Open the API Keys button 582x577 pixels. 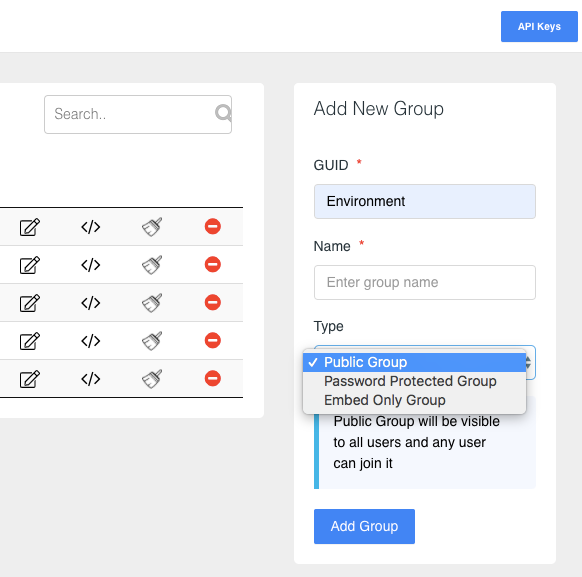[x=539, y=26]
